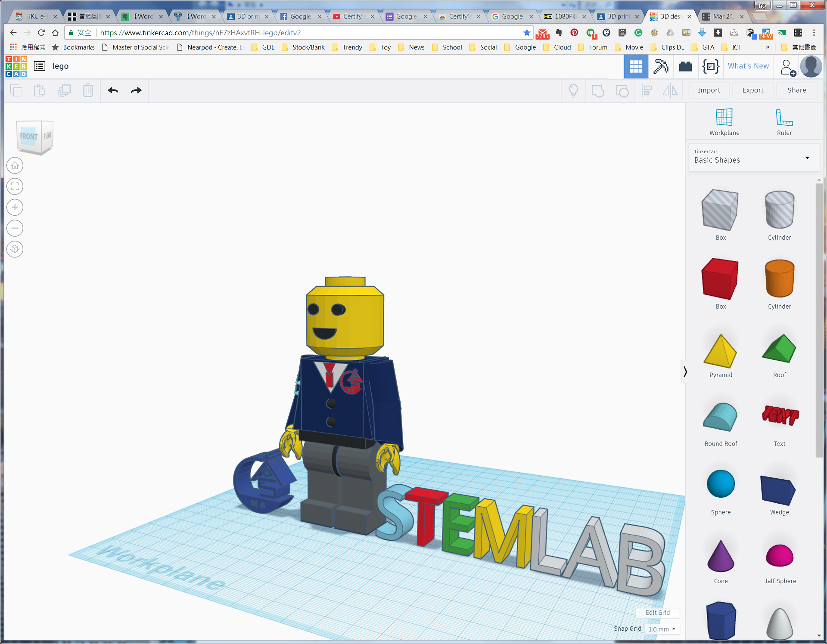Click the Align tool icon

pos(647,90)
